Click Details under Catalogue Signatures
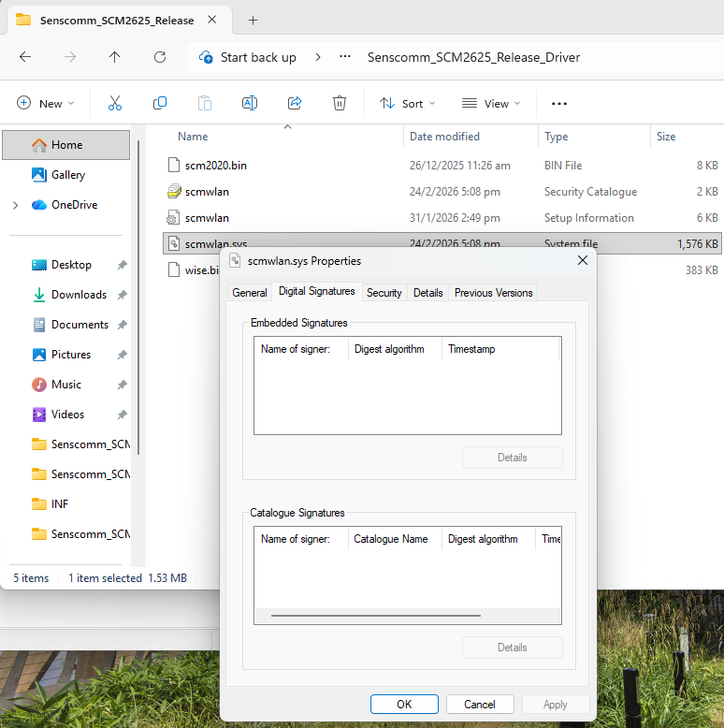The height and width of the screenshot is (728, 724). [513, 648]
